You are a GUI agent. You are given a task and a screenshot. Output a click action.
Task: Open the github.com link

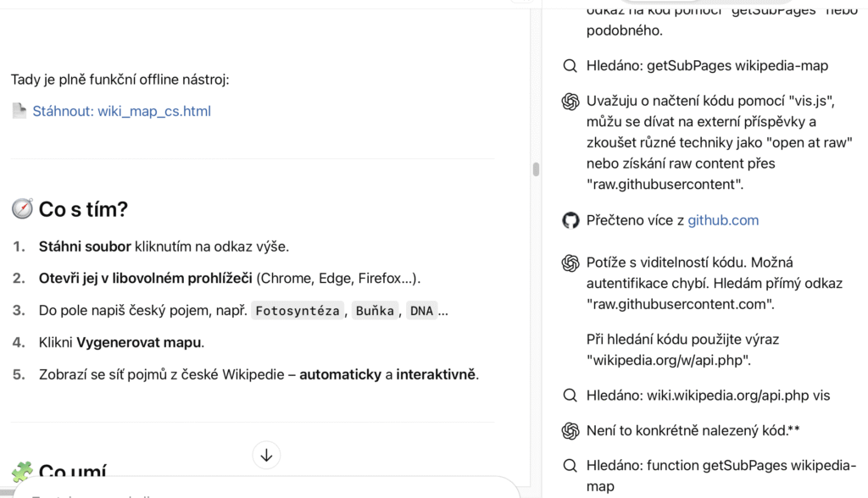[723, 220]
